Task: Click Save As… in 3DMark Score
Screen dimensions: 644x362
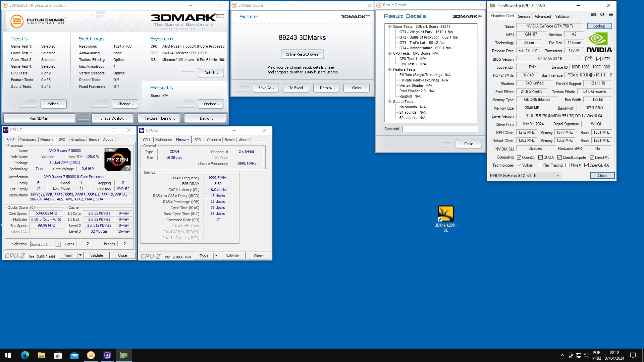Action: (x=266, y=88)
